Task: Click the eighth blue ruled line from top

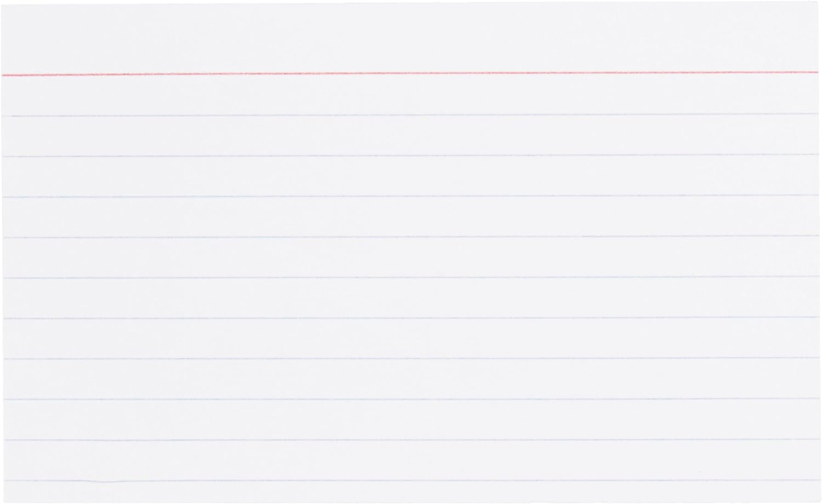Action: pos(410,399)
